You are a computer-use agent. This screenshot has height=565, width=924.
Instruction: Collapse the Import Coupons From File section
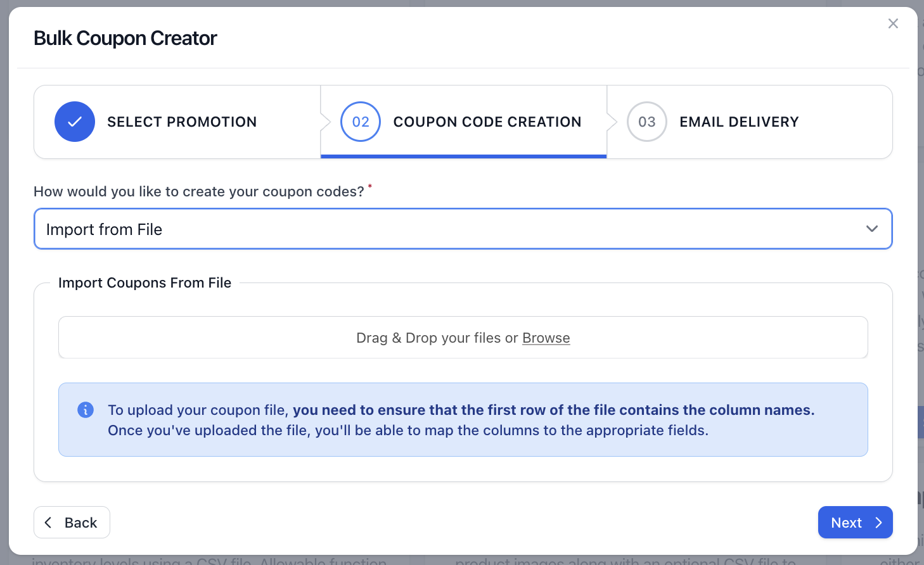point(144,282)
